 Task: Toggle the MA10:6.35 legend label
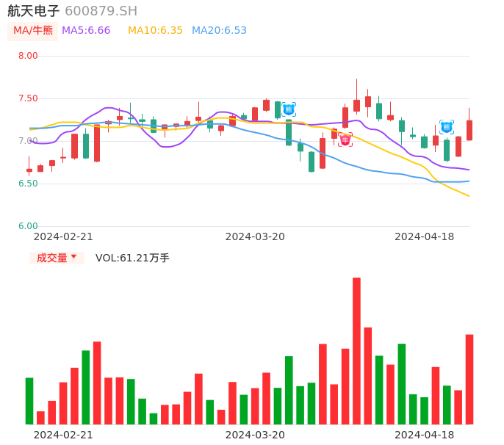coord(155,31)
